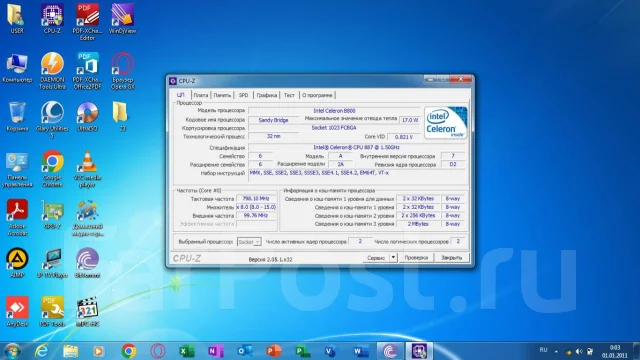Open the Память tab
Screen dimensions: 640x360
(x=222, y=95)
